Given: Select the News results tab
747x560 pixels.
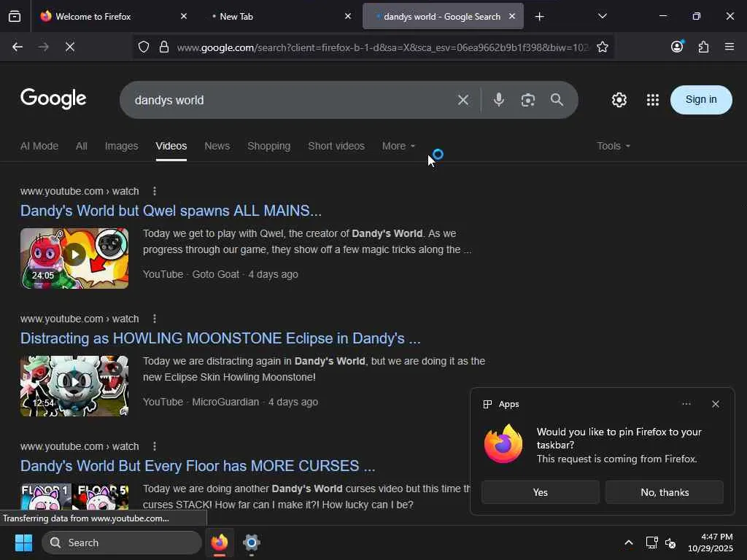Looking at the screenshot, I should (217, 146).
